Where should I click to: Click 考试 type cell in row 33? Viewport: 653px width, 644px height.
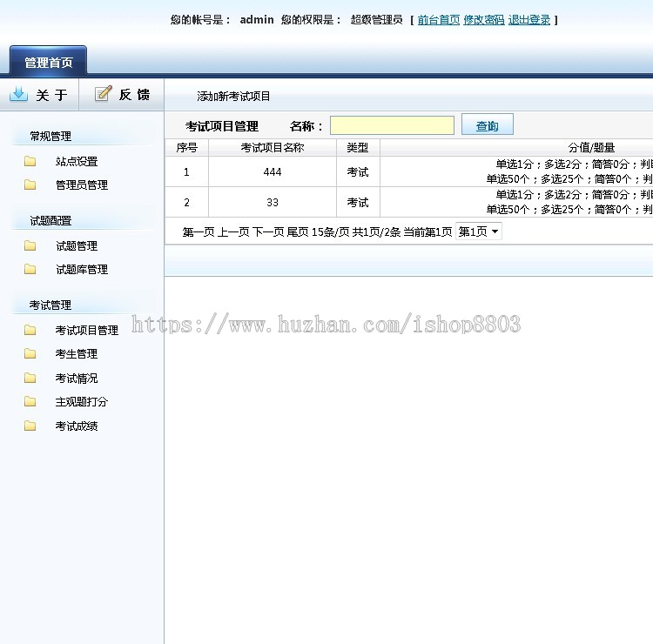(x=358, y=202)
